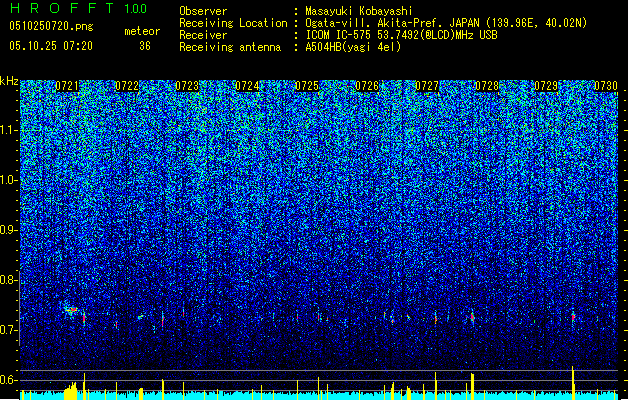Select the 0726 time marker
This screenshot has width=629, height=400.
click(367, 86)
